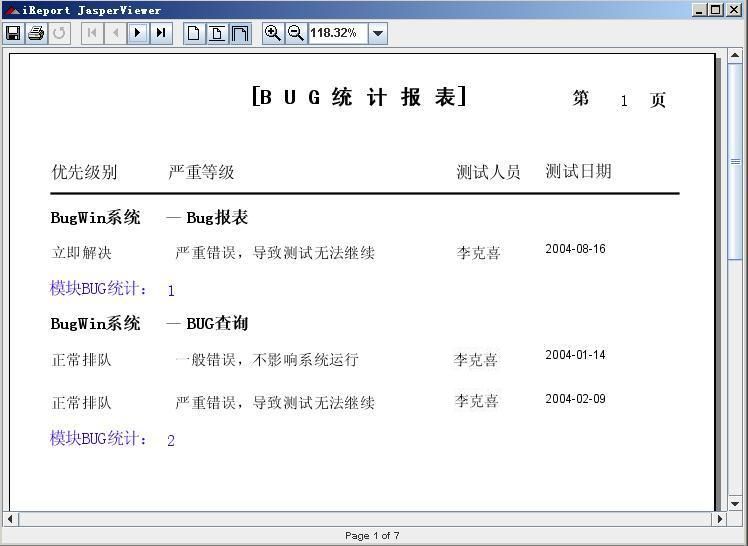Click vertical scrollbar down arrow
The width and height of the screenshot is (748, 546).
point(735,504)
